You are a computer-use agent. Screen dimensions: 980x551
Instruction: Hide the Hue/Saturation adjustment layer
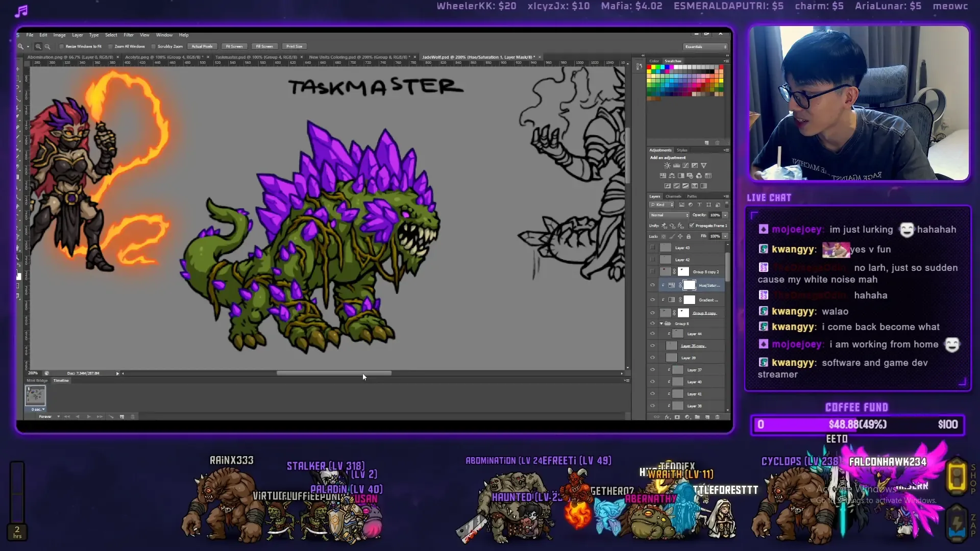(x=653, y=285)
